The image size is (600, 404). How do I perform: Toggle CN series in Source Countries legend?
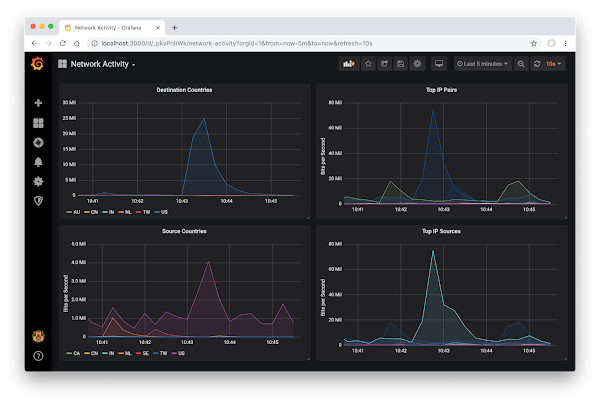tap(91, 353)
